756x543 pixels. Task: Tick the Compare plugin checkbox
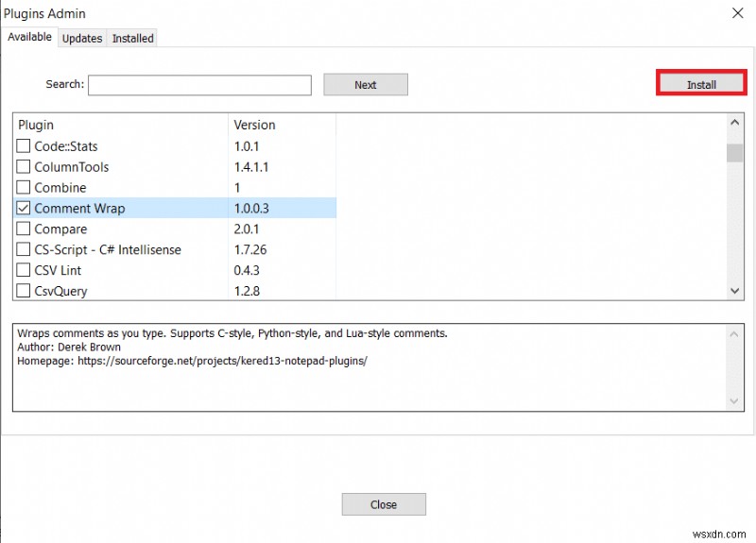[x=23, y=229]
